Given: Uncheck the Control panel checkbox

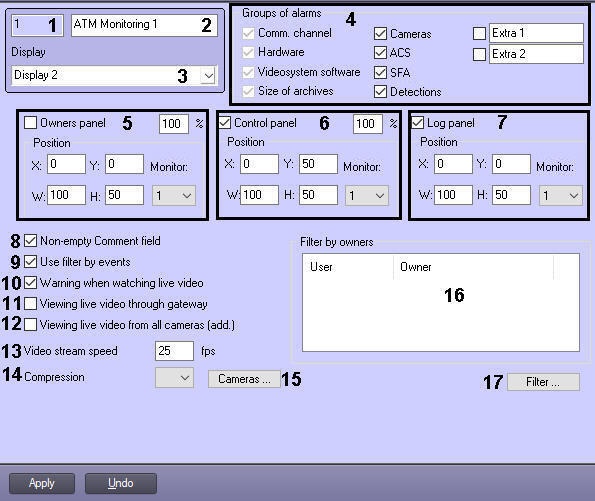Looking at the screenshot, I should click(225, 123).
